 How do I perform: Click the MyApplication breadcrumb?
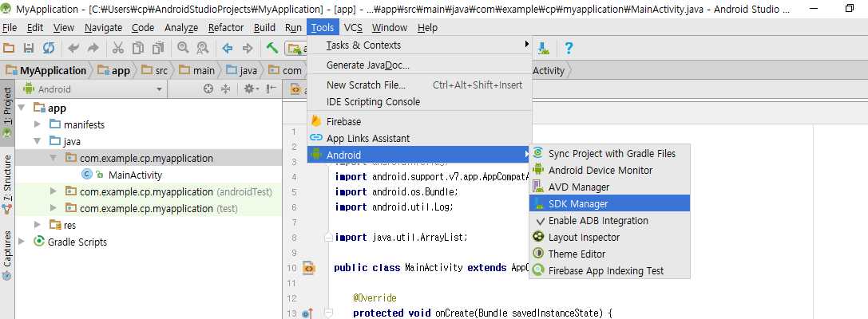coord(46,70)
